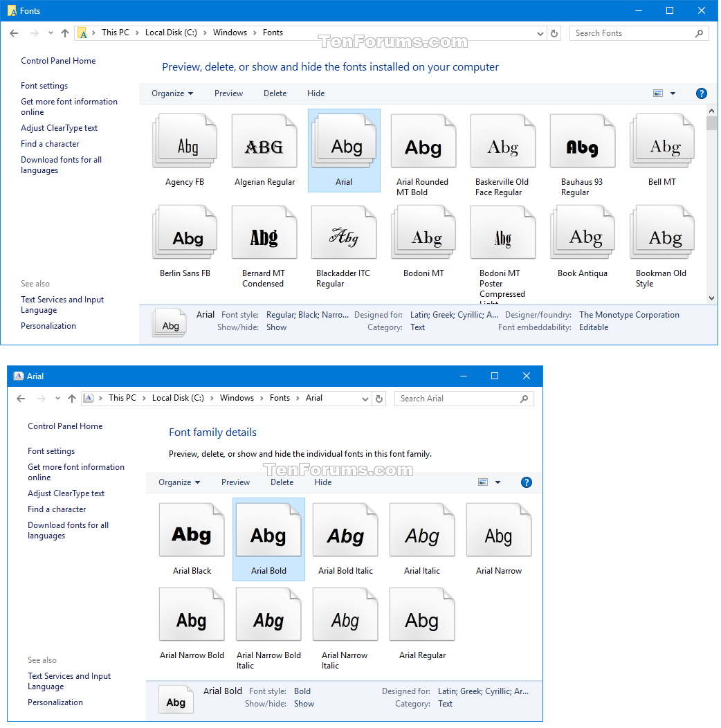Click Hide in Arial window toolbar
Image resolution: width=721 pixels, height=728 pixels.
(x=322, y=482)
